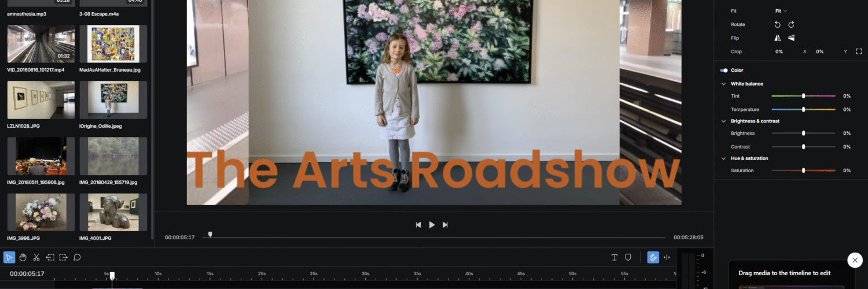Skip to next frame button
Screen dimensions: 868x289
tap(445, 225)
